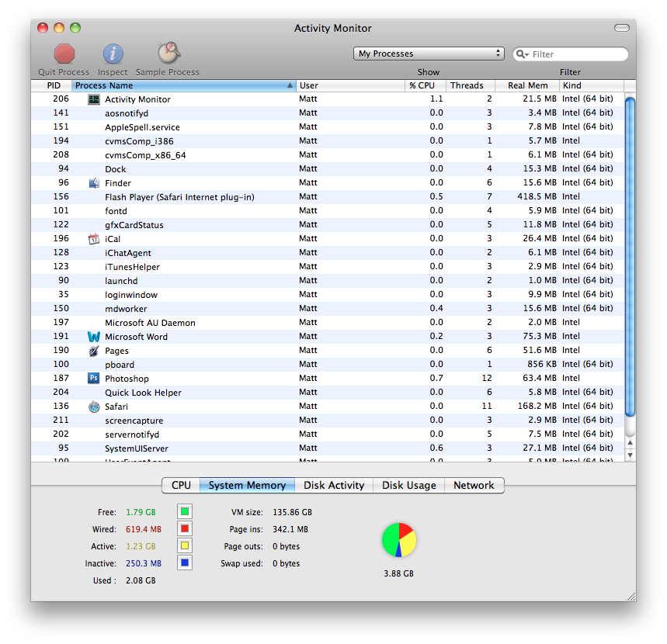
Task: Click the blue Inactive memory color swatch
Action: [185, 563]
